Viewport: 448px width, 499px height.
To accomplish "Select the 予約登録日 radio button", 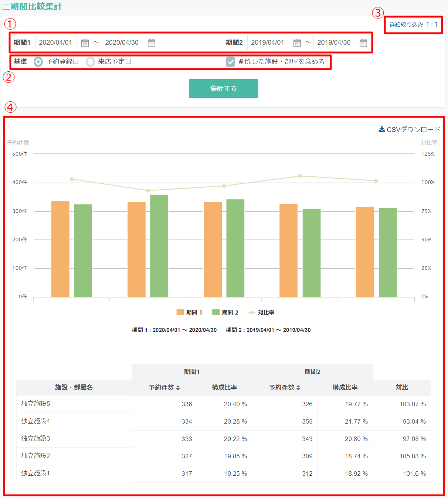I will 38,62.
